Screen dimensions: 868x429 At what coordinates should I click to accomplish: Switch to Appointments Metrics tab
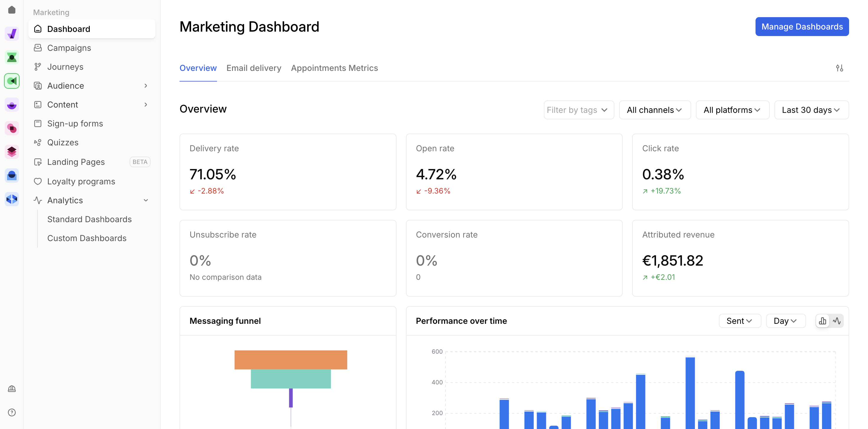(334, 68)
